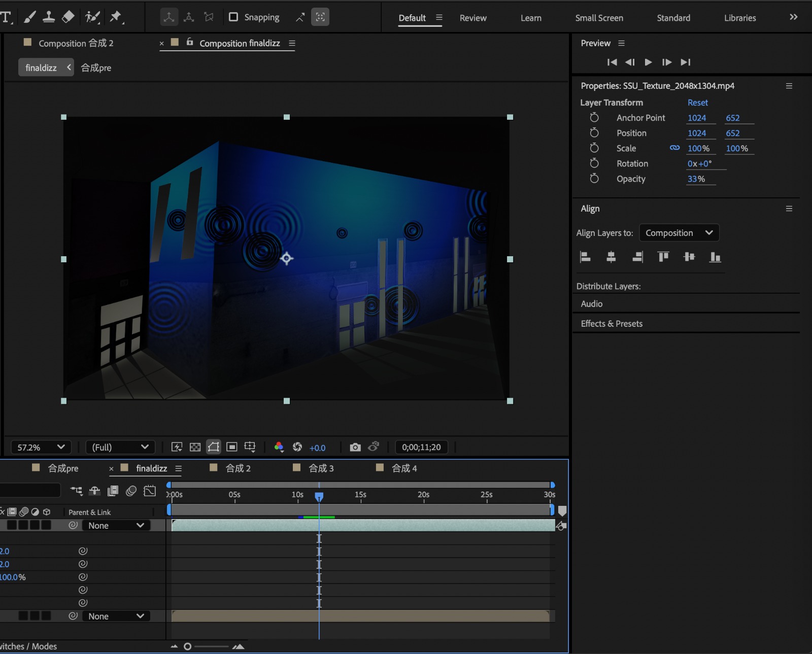Align layers to left edge

tap(585, 257)
